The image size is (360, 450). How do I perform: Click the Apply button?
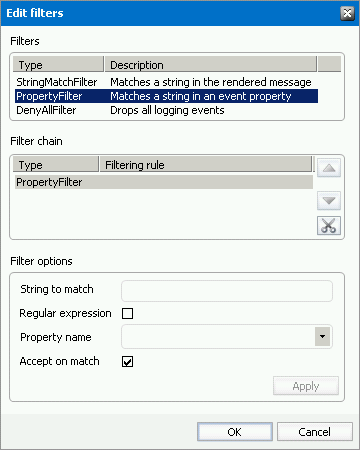click(x=306, y=386)
